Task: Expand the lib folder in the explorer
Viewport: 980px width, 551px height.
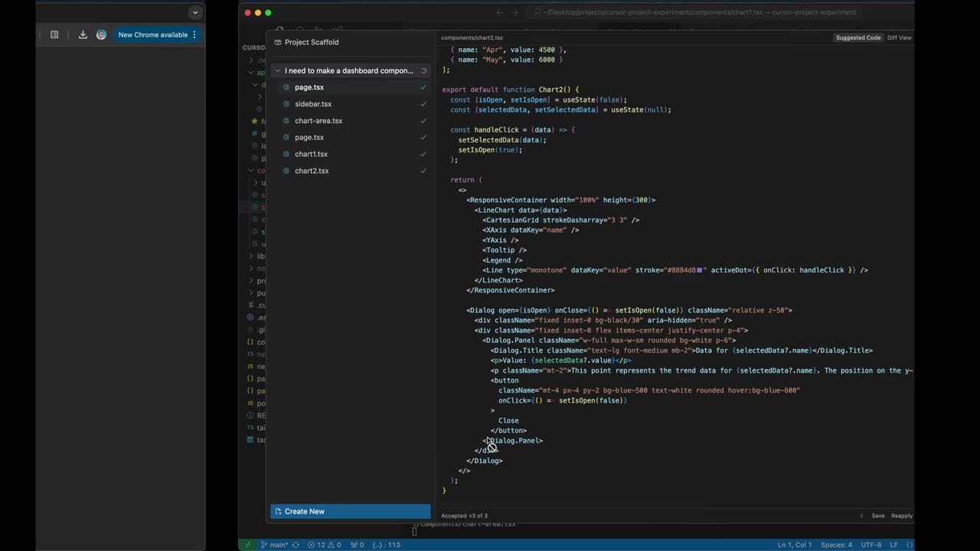Action: (x=256, y=256)
